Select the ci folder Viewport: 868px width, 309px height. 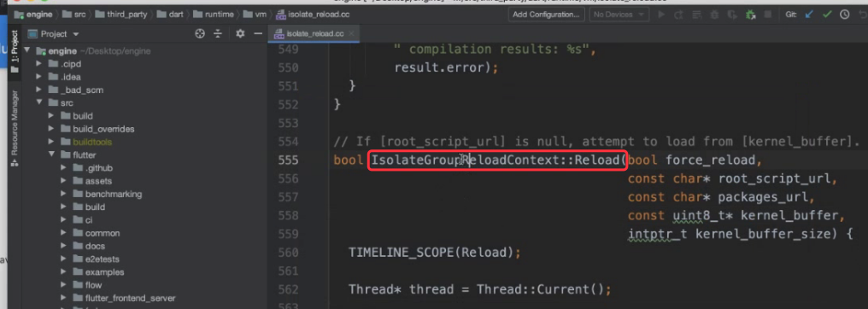[89, 220]
